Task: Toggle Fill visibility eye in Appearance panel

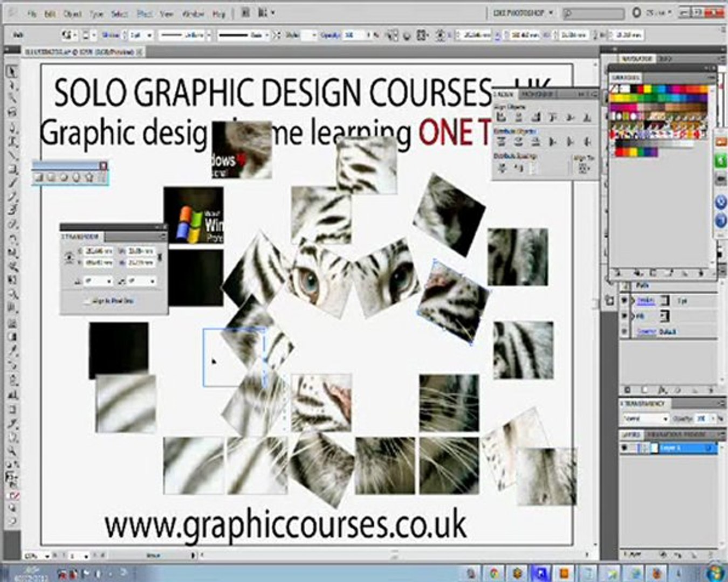Action: (x=625, y=316)
